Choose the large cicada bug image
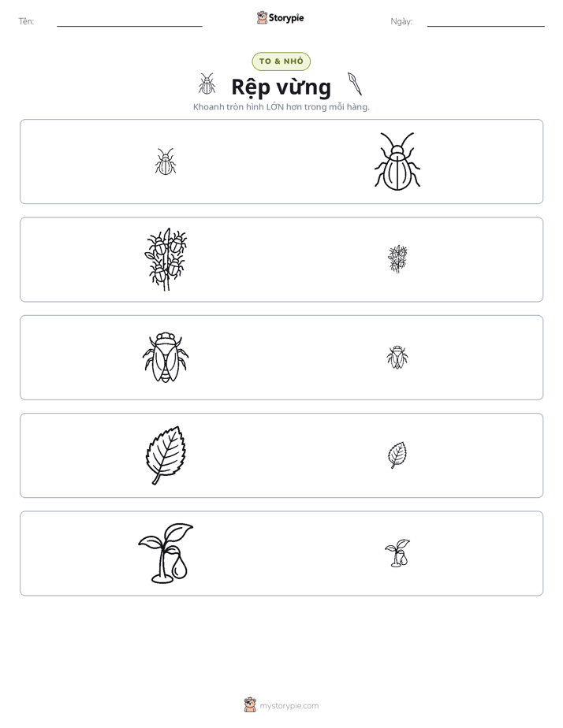563x728 pixels. click(x=166, y=358)
